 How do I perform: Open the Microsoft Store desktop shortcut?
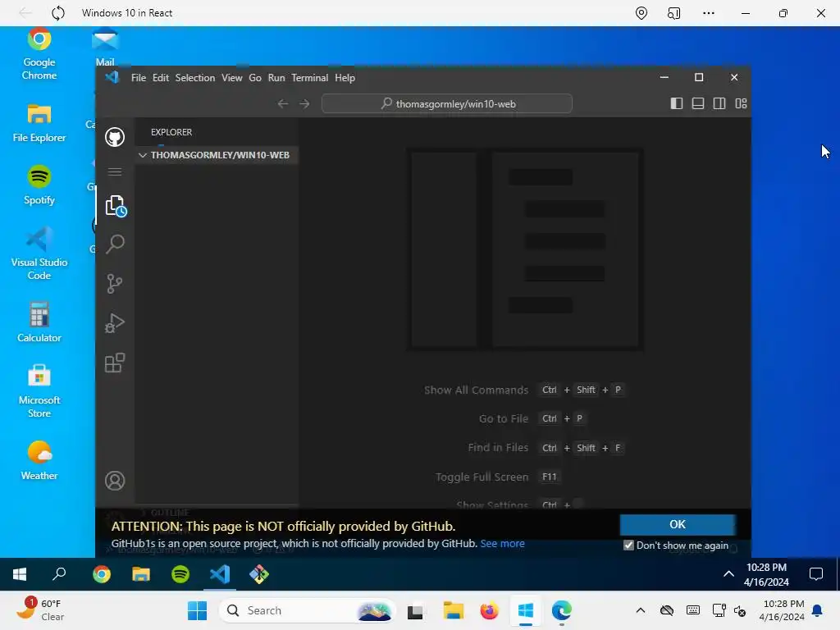(39, 391)
